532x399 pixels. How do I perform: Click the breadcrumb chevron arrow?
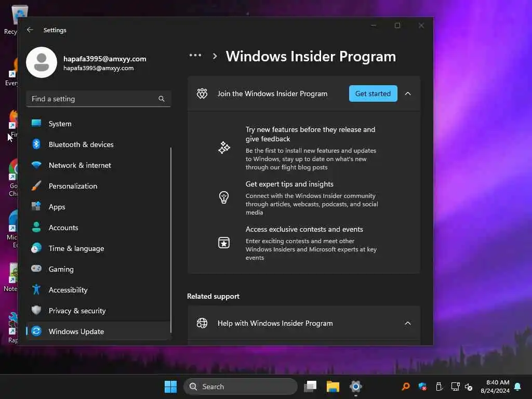215,56
